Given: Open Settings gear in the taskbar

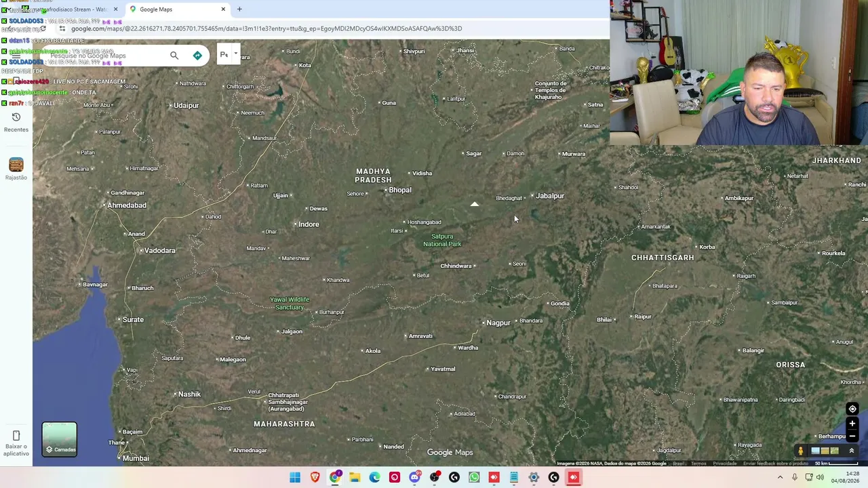Looking at the screenshot, I should click(534, 477).
